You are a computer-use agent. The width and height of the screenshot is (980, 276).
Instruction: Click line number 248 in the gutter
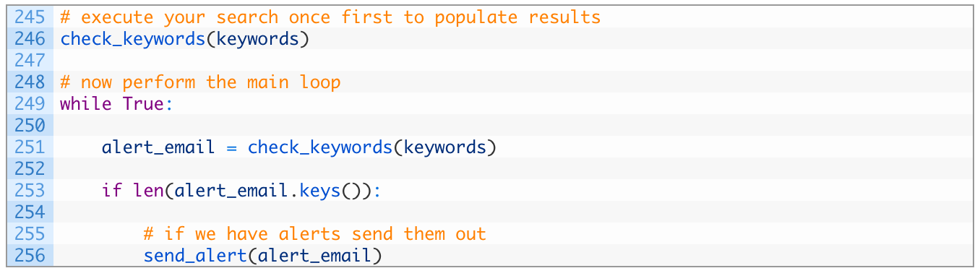30,82
